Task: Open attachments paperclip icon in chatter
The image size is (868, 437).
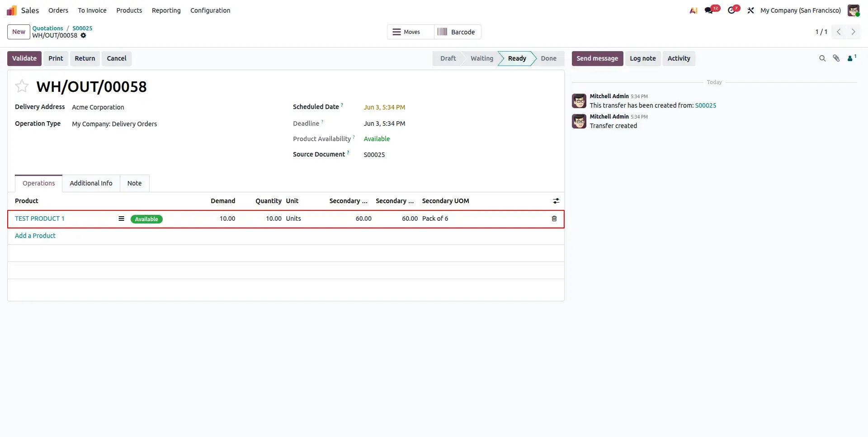Action: pos(836,58)
